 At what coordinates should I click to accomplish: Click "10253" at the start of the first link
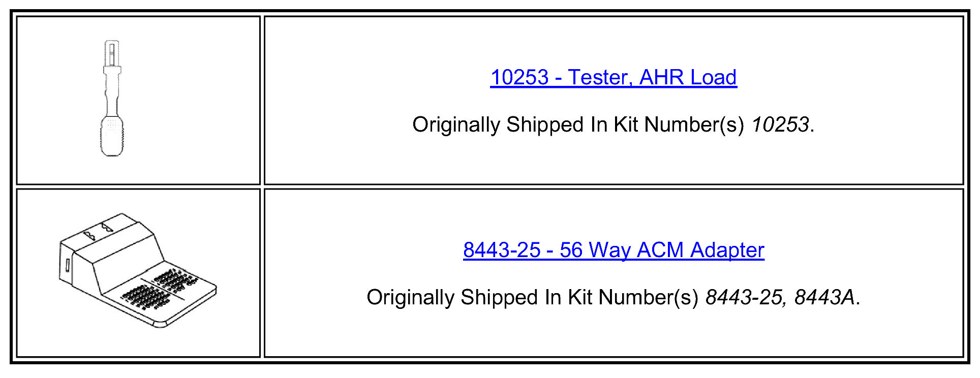(x=519, y=77)
